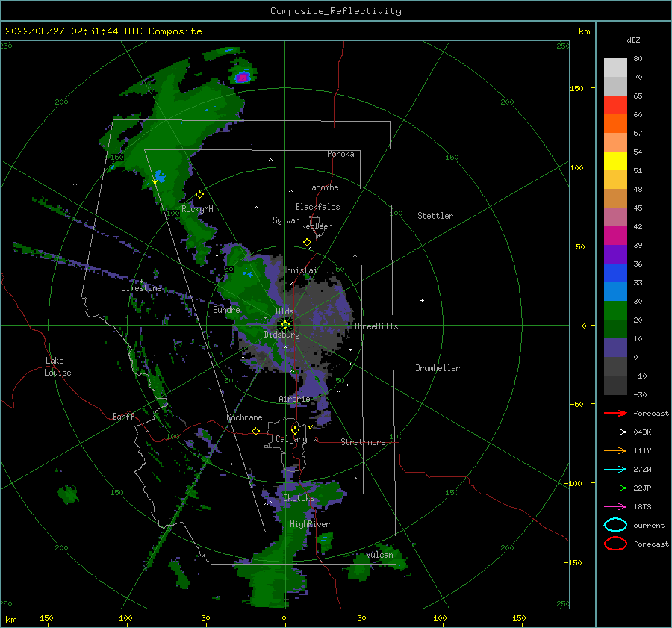Click the Ponoka town label
672x628 pixels.
pyautogui.click(x=340, y=154)
